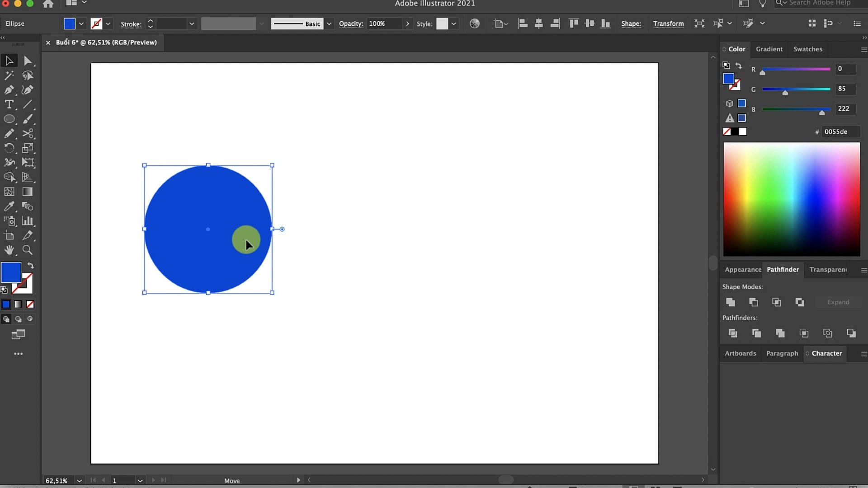Screen dimensions: 868x488
Task: Open the Artboards panel tab
Action: (740, 353)
